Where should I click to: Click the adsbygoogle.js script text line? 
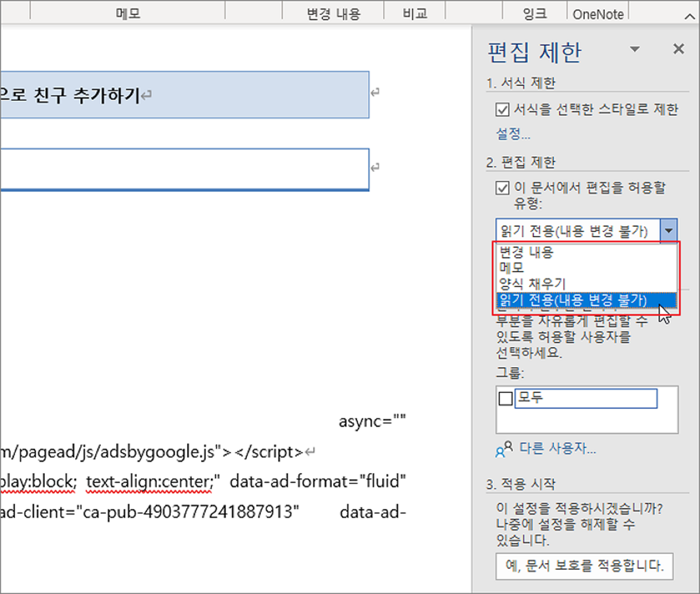[x=152, y=451]
